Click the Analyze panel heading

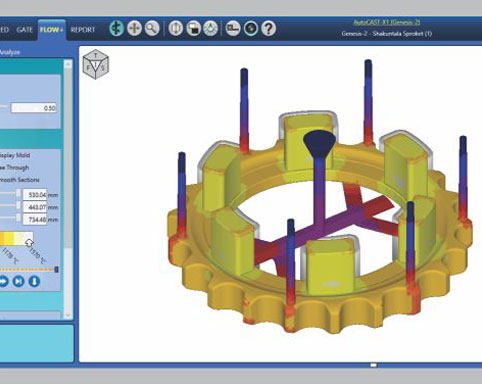point(10,52)
